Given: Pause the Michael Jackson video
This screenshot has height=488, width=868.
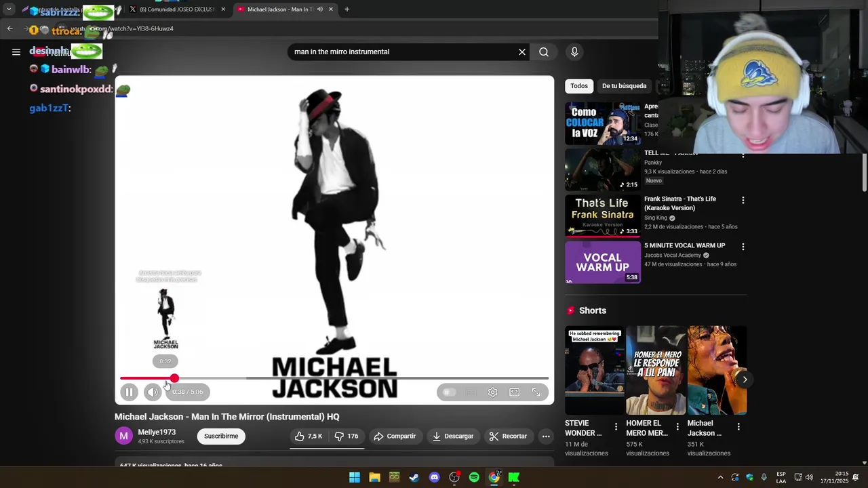Looking at the screenshot, I should 129,392.
